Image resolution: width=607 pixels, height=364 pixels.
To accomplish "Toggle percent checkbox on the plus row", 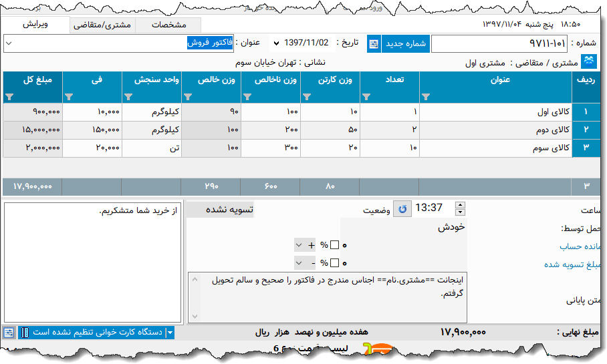I will point(335,245).
